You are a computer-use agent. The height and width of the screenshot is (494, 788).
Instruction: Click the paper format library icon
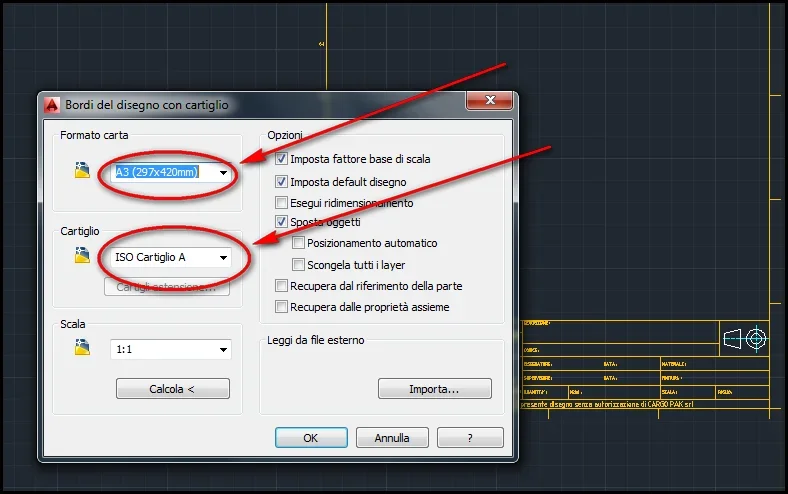pos(82,170)
